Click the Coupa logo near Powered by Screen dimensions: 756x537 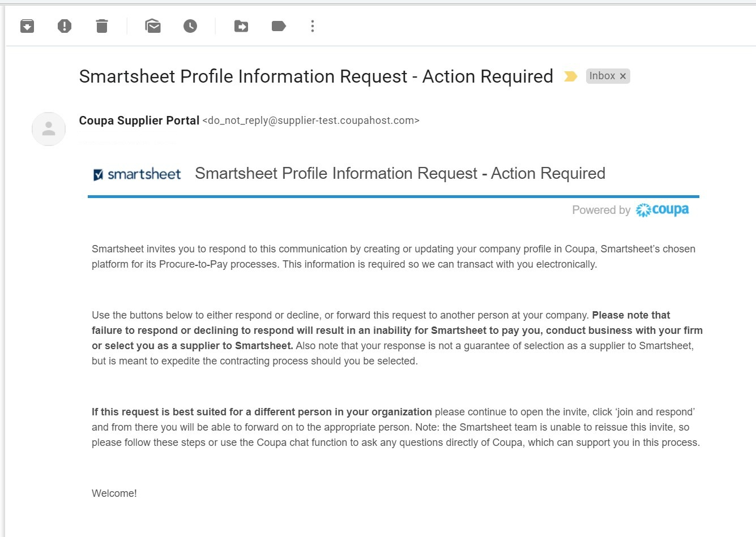(663, 210)
